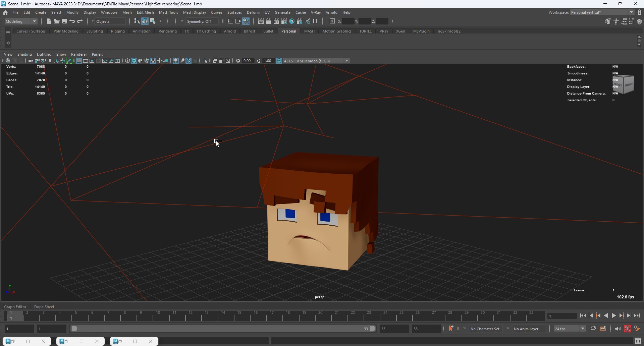Select by object type mode icon
This screenshot has height=346, width=644.
click(x=145, y=21)
